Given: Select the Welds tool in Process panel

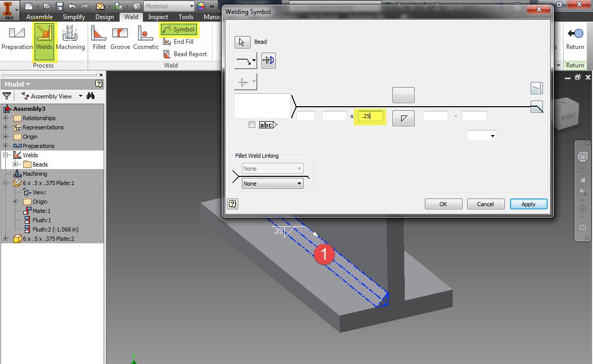Looking at the screenshot, I should 44,39.
